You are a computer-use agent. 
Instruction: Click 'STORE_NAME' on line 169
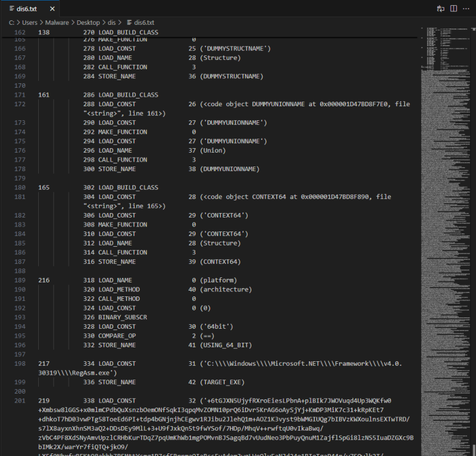[x=117, y=76]
